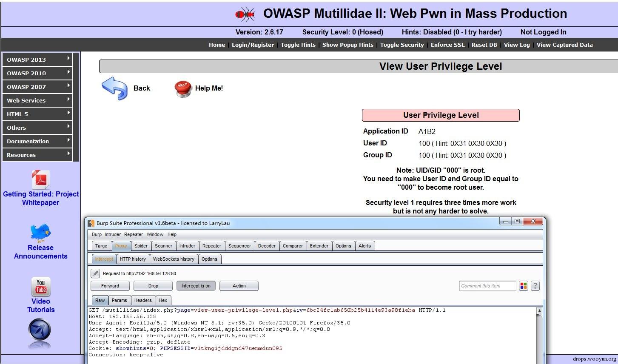Expand the OWASP 2013 sidebar menu
Image resolution: width=618 pixels, height=364 pixels.
[37, 60]
